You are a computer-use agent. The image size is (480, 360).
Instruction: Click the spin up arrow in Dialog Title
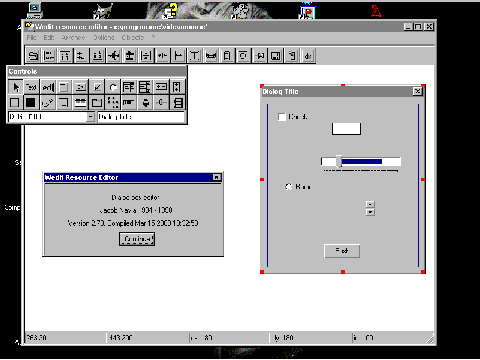click(x=370, y=204)
